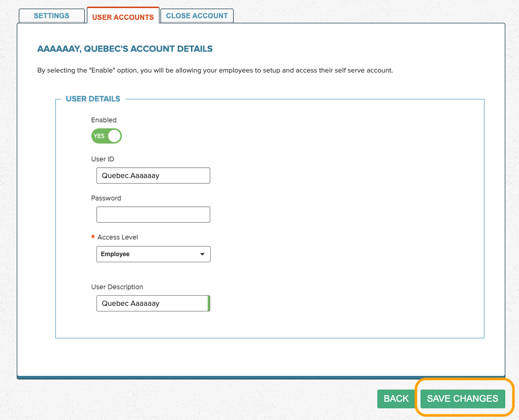Click the Enabled label
519x420 pixels.
[x=104, y=120]
